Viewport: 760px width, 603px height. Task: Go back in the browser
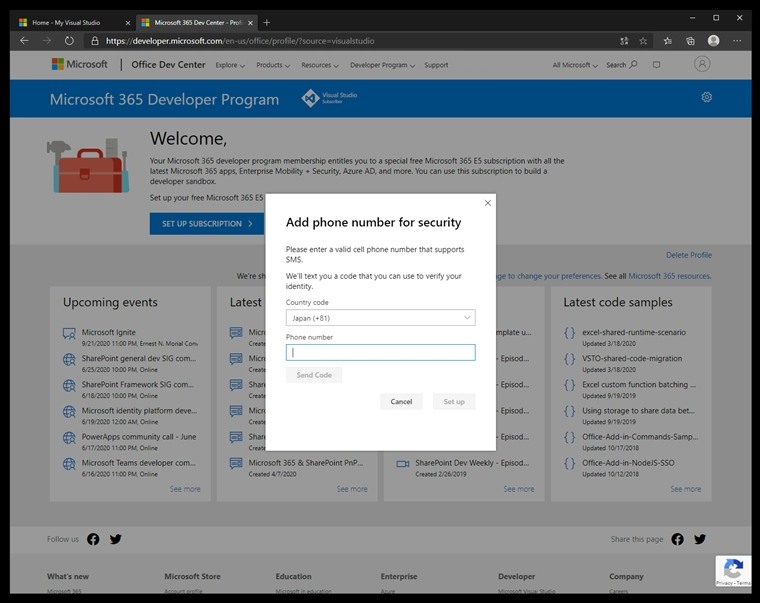(24, 41)
